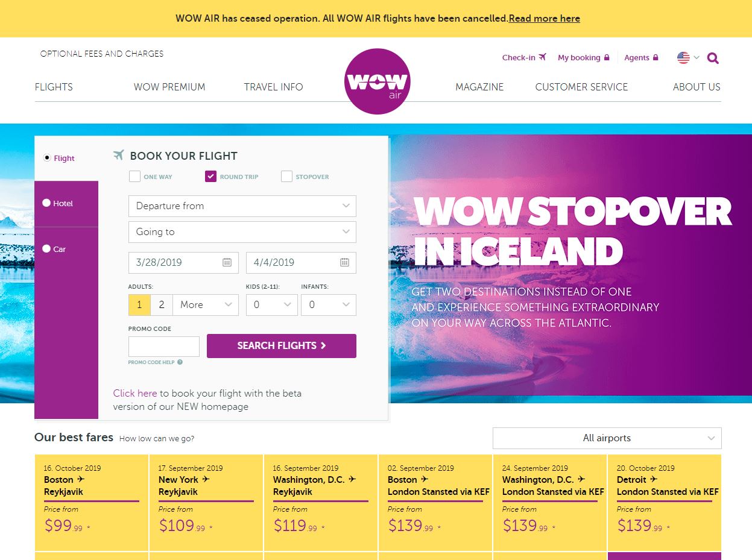Click the Check-in airplane icon
This screenshot has height=560, width=752.
[x=542, y=57]
